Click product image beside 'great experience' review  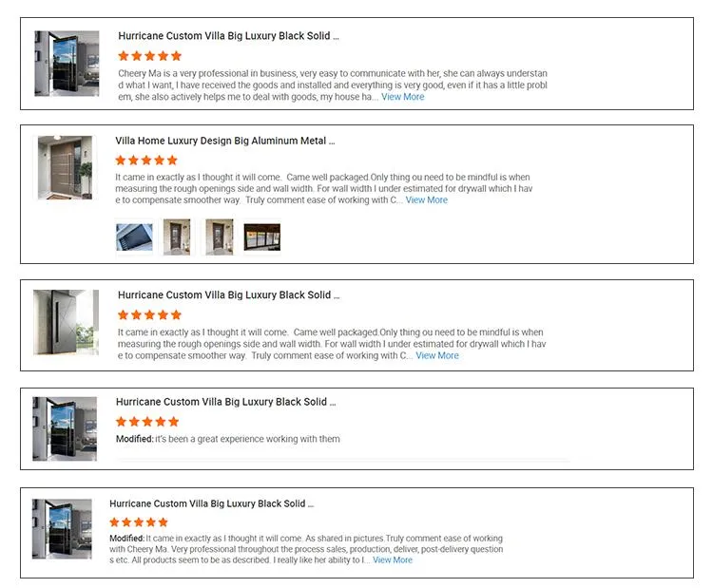click(x=65, y=428)
